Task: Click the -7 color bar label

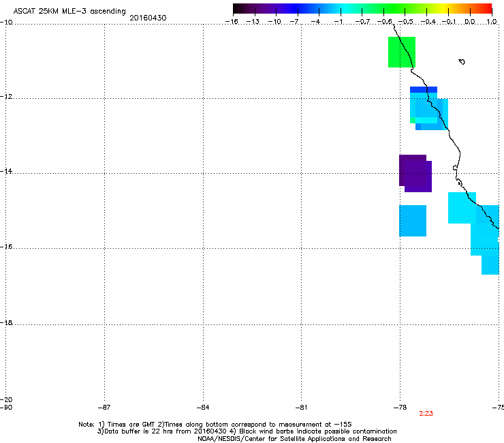Action: (x=294, y=22)
